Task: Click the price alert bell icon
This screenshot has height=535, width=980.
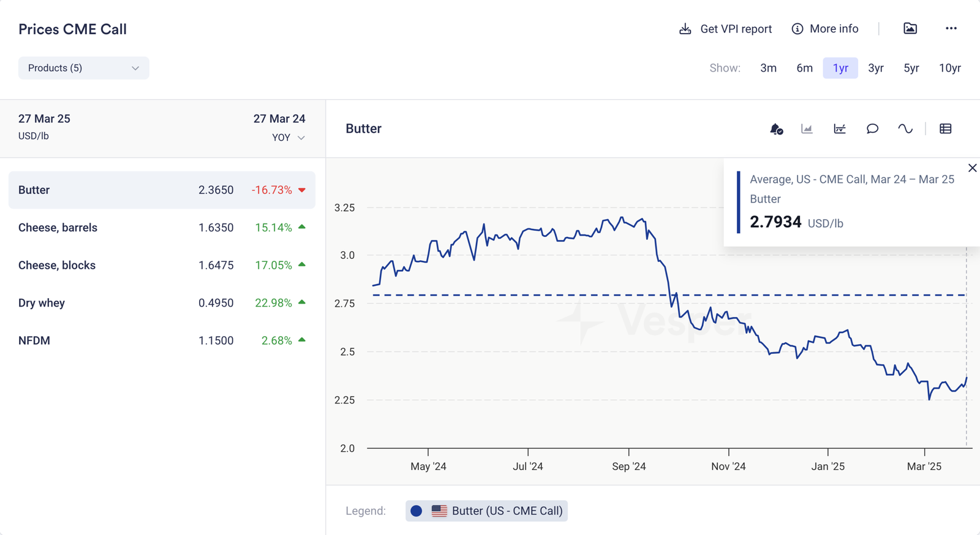Action: coord(776,129)
